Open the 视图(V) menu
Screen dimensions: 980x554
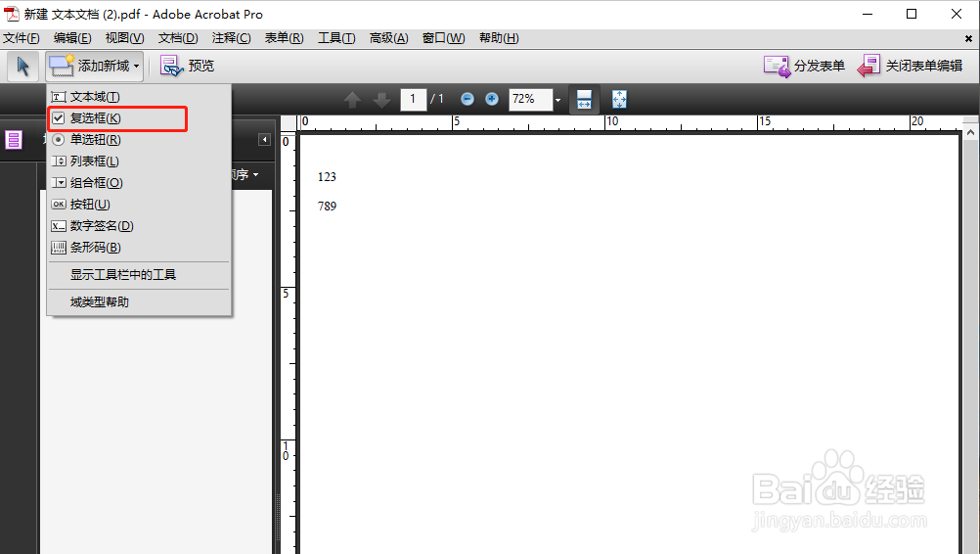pyautogui.click(x=124, y=38)
